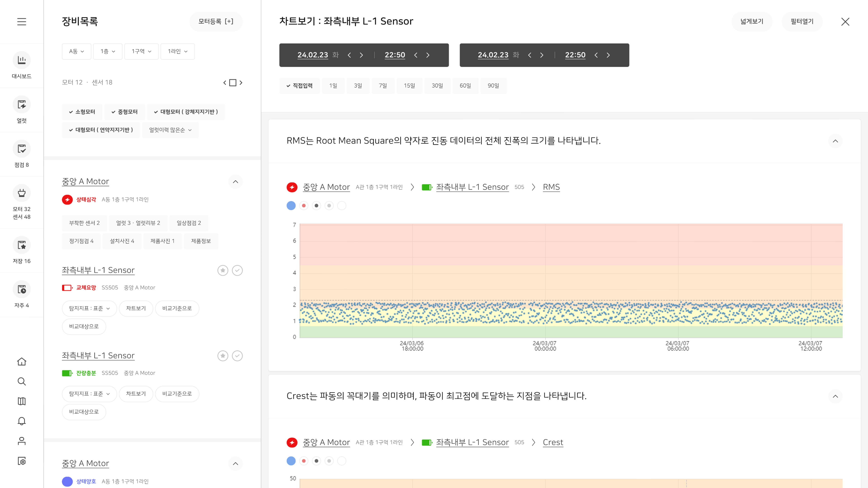Open the RMS link in chart breadcrumb

pos(551,187)
